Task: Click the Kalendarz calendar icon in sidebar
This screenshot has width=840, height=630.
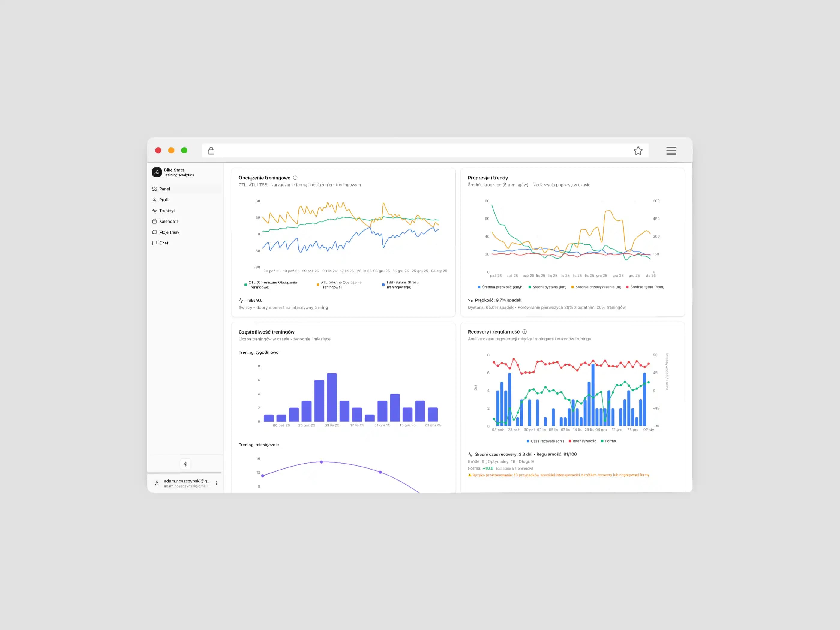Action: (154, 221)
